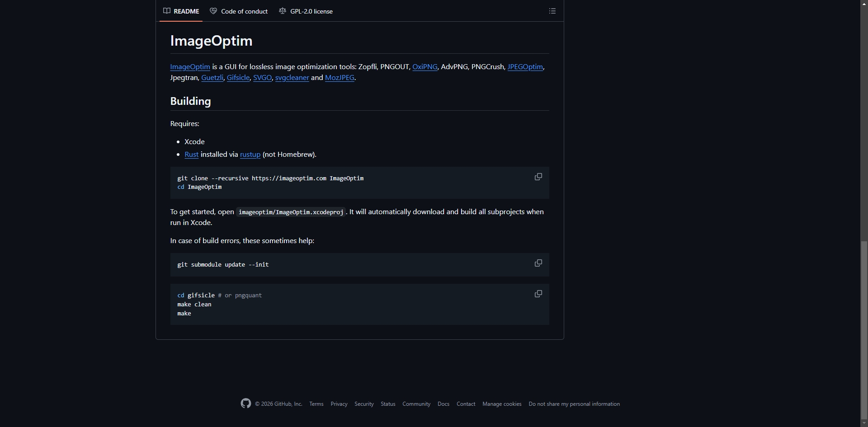Click the 'Requires:' text
868x427 pixels.
[x=184, y=124]
